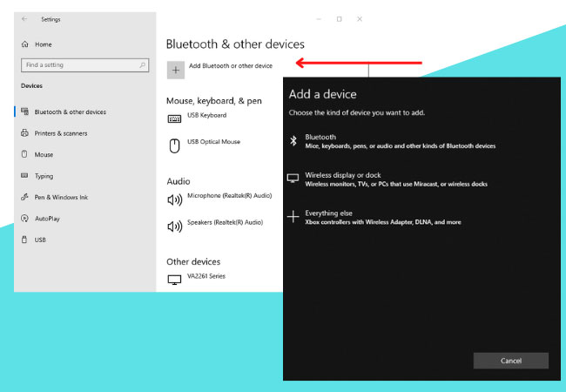
Task: Open Pen & Windows Ink settings
Action: [x=61, y=197]
